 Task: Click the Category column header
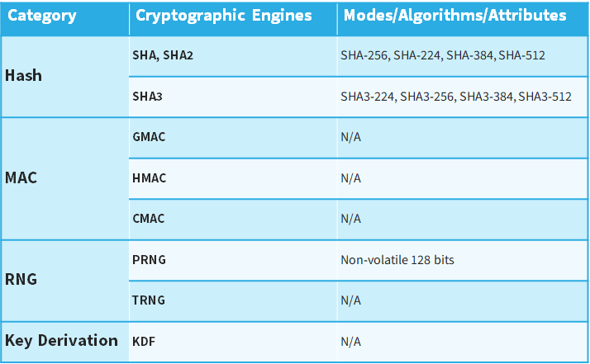tap(43, 16)
